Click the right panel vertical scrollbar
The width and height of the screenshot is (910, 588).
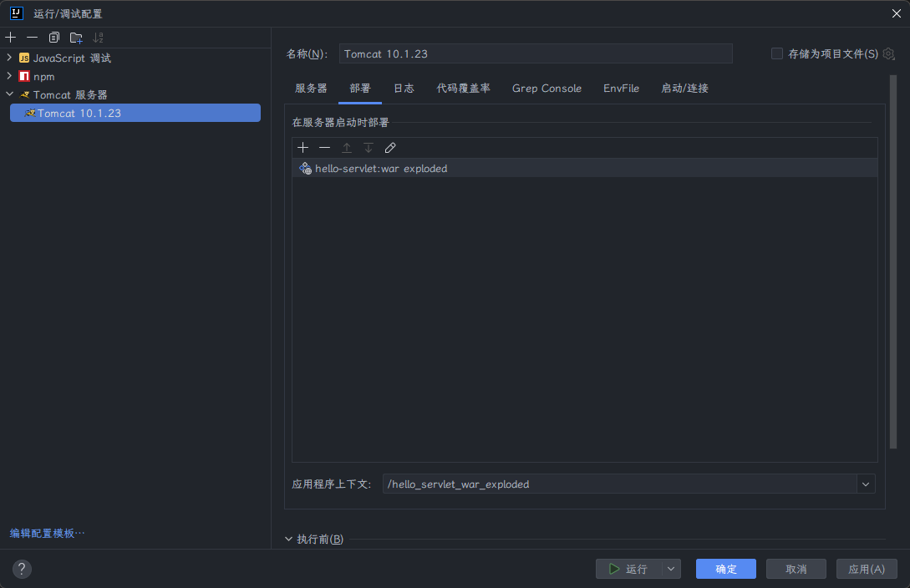[893, 261]
